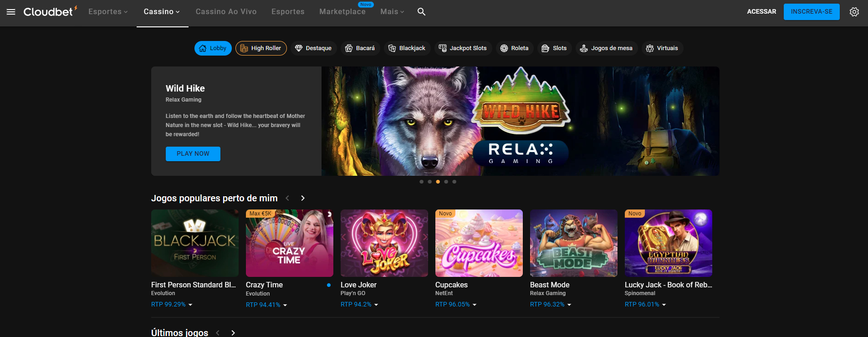Screen dimensions: 868x337
Task: Click the Wild Hike banner image
Action: click(521, 121)
